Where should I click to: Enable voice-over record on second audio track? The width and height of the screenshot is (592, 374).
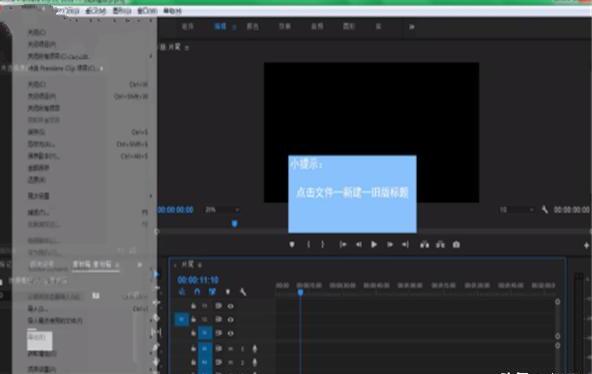255,363
